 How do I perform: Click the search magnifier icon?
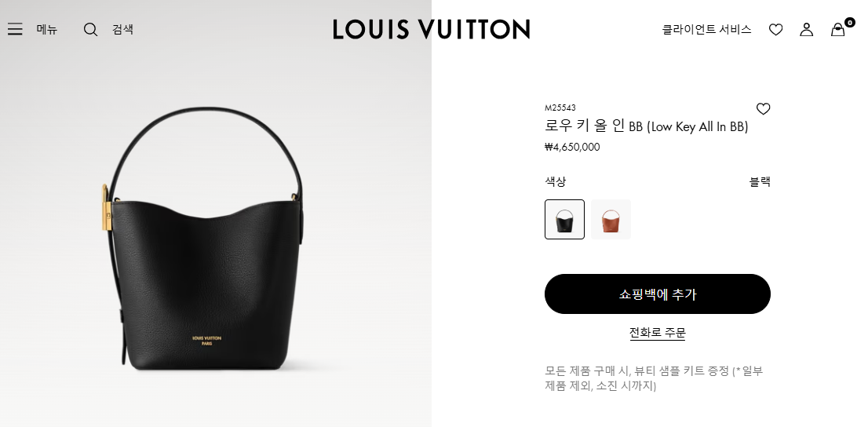point(90,29)
